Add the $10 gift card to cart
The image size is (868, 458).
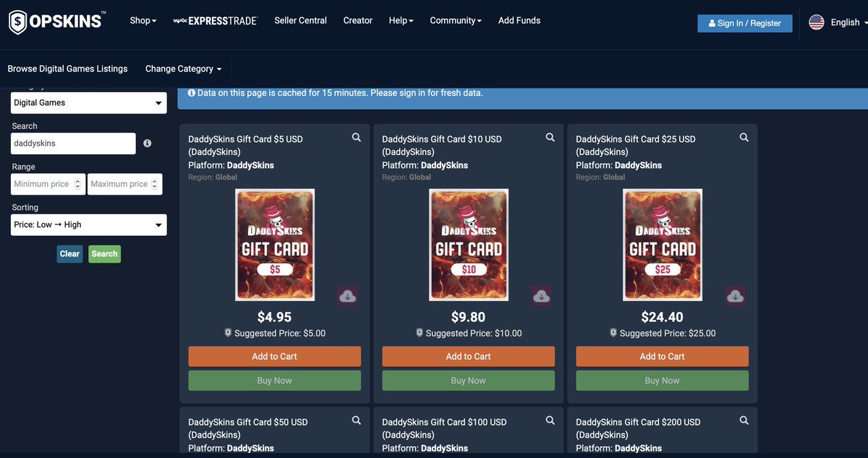[469, 356]
